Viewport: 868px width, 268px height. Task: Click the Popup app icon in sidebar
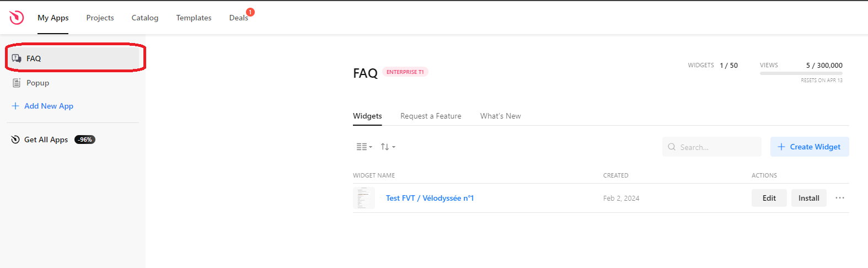[17, 83]
